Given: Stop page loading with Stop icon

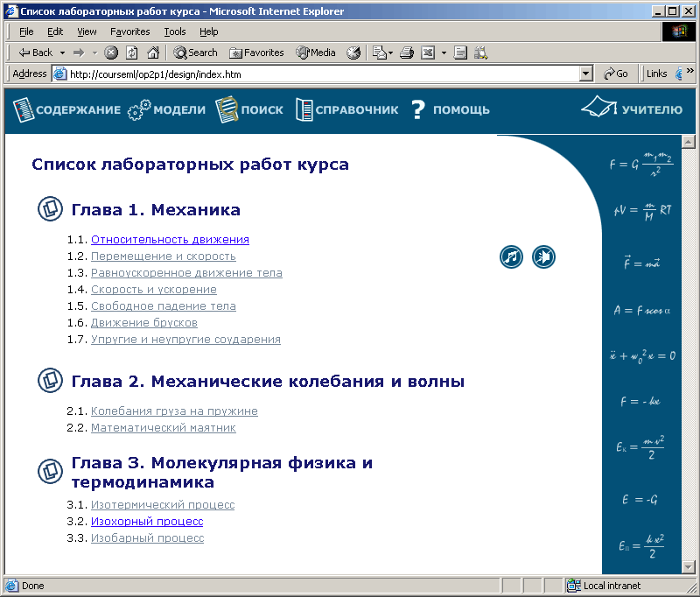Looking at the screenshot, I should pos(111,53).
